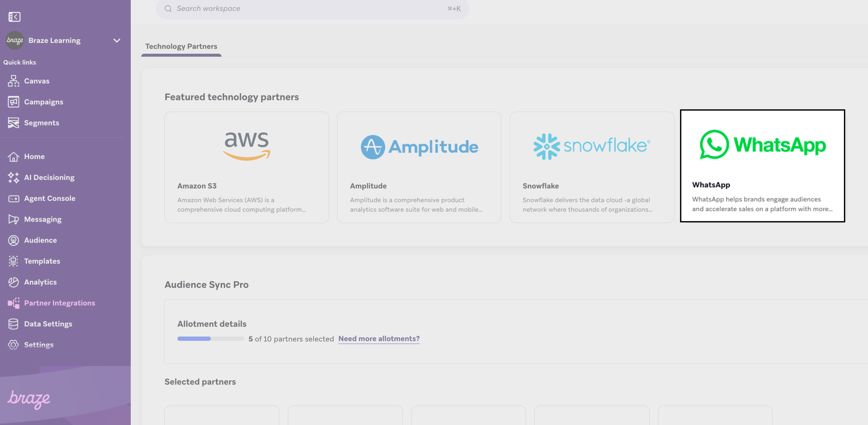Click the Amazon S3 card title
The width and height of the screenshot is (868, 425).
(197, 186)
